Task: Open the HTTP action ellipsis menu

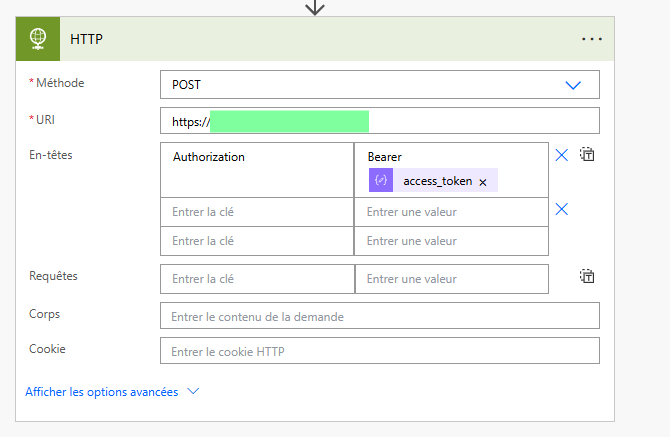Action: [592, 39]
